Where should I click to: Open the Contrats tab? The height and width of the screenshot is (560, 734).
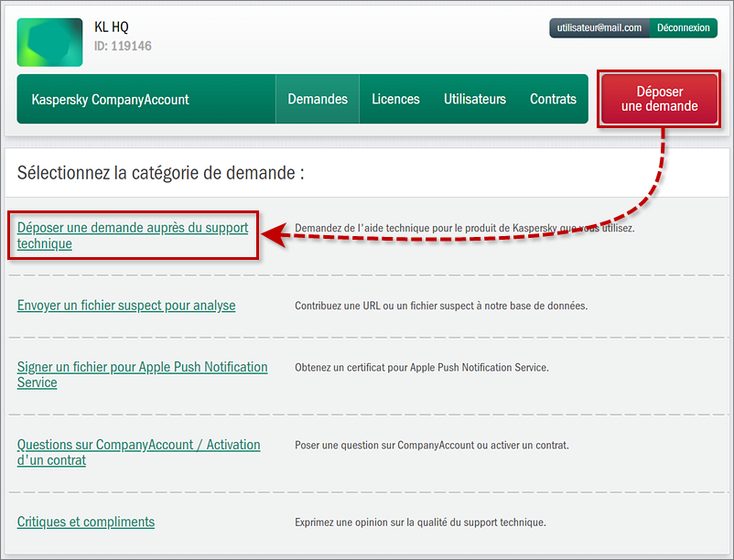(x=553, y=99)
